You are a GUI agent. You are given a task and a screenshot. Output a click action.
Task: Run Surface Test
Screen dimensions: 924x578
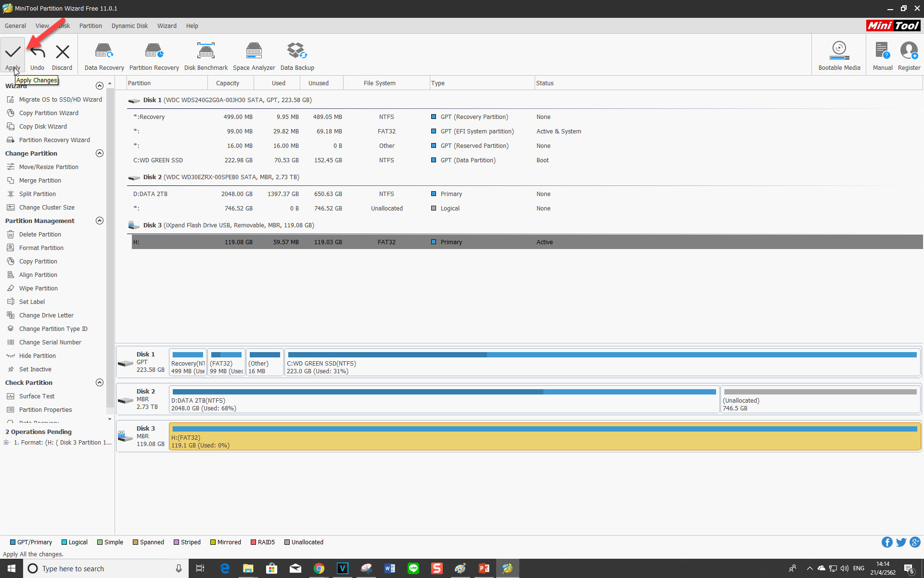tap(37, 396)
